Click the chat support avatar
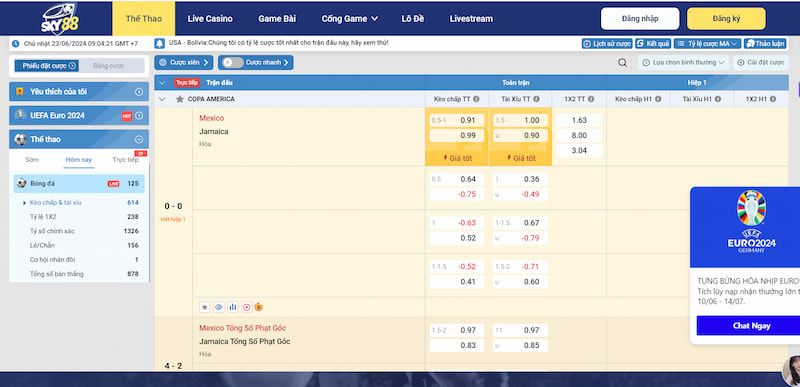800x387 pixels. 792,370
